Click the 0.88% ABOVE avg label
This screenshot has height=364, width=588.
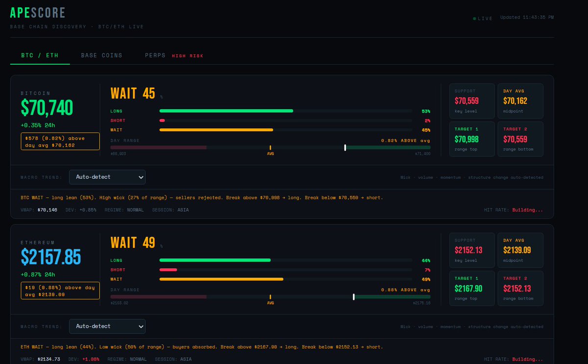point(406,290)
